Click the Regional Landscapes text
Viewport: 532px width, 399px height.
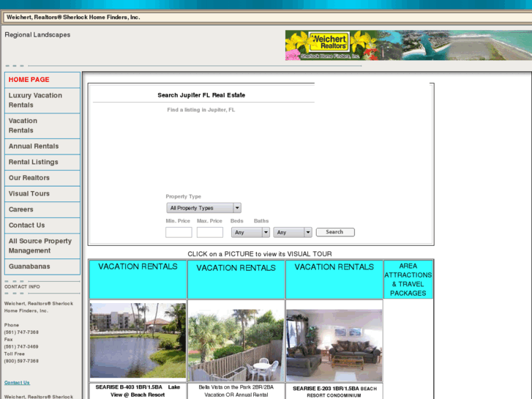pyautogui.click(x=37, y=34)
